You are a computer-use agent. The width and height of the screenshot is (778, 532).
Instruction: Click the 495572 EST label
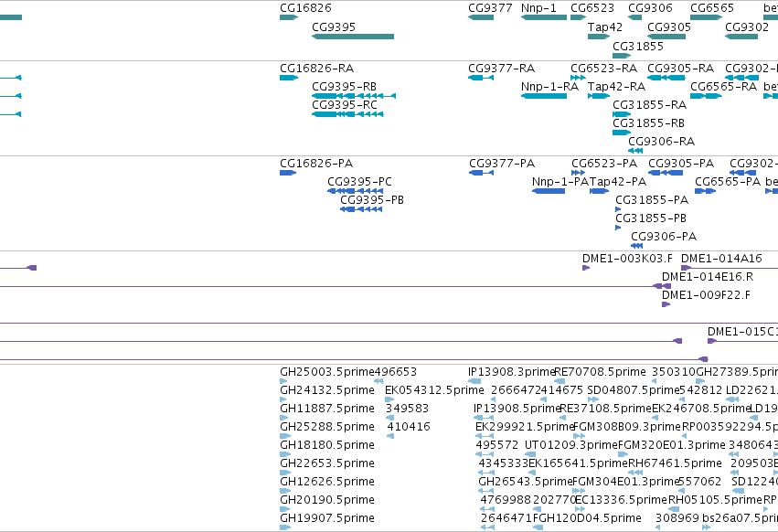496,445
